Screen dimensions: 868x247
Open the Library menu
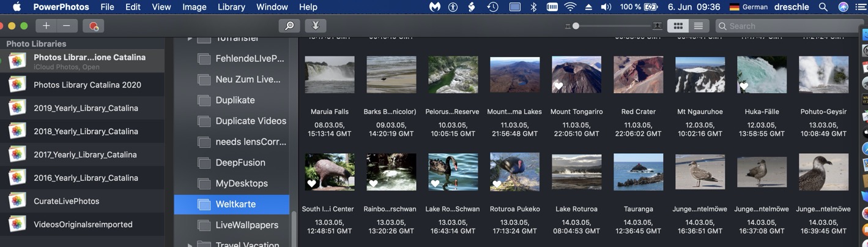(231, 7)
